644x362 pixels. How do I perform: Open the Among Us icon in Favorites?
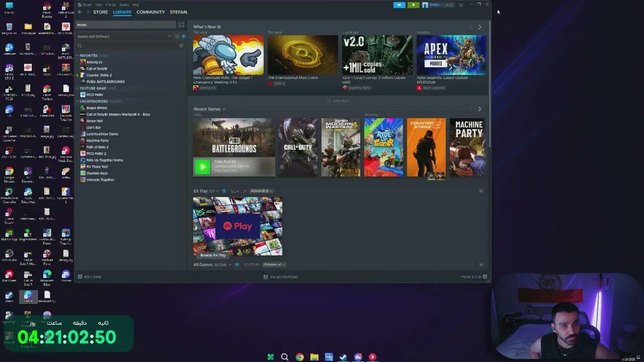[83, 62]
